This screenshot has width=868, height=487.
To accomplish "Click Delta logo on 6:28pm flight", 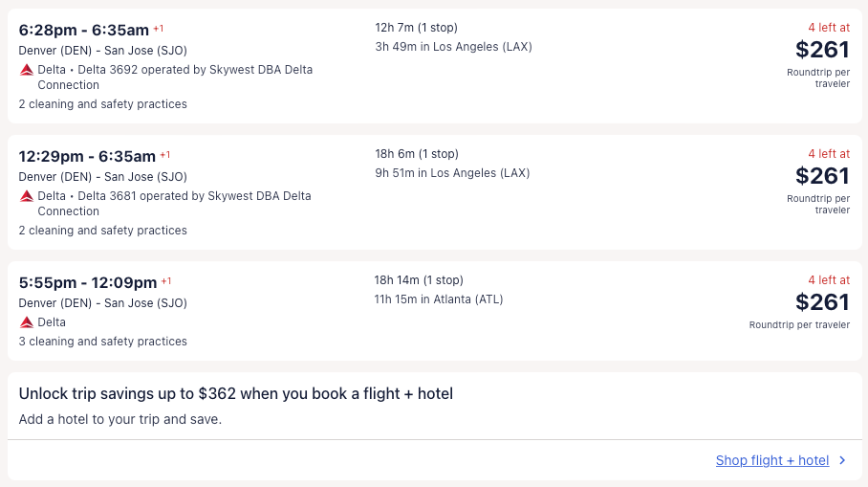I will (27, 70).
